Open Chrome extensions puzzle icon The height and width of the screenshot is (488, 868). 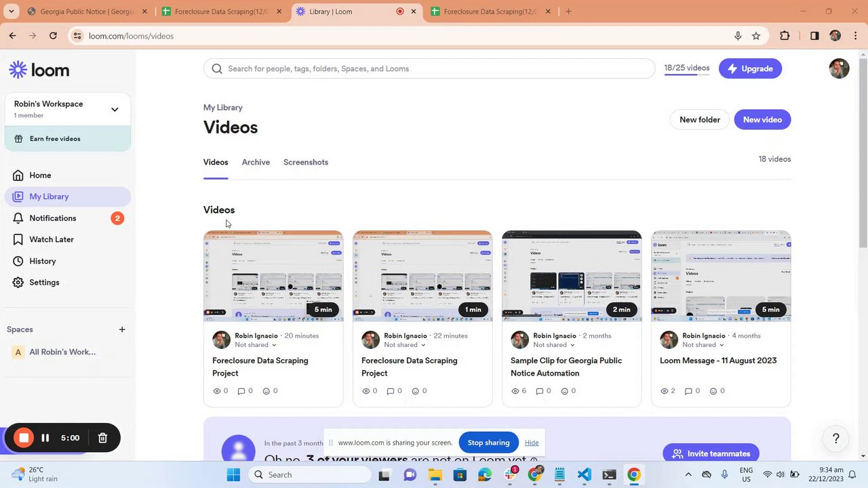(x=785, y=36)
